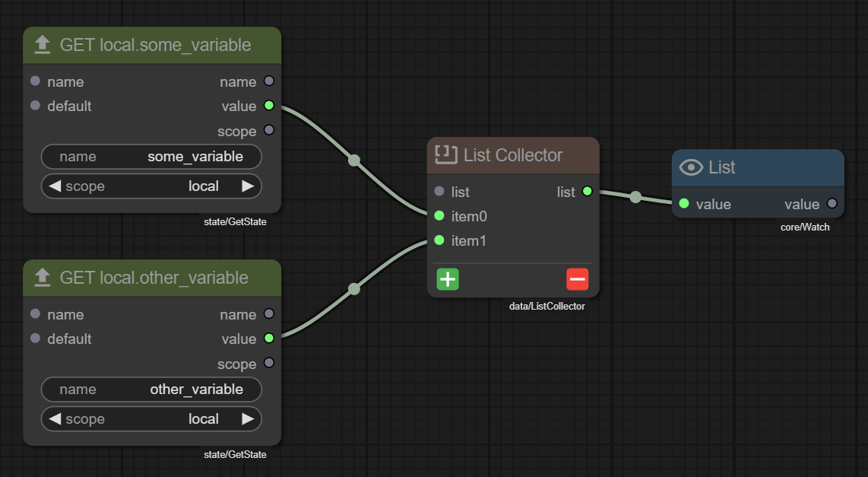Click the some_variable name input field
The width and height of the screenshot is (868, 477).
(x=151, y=157)
